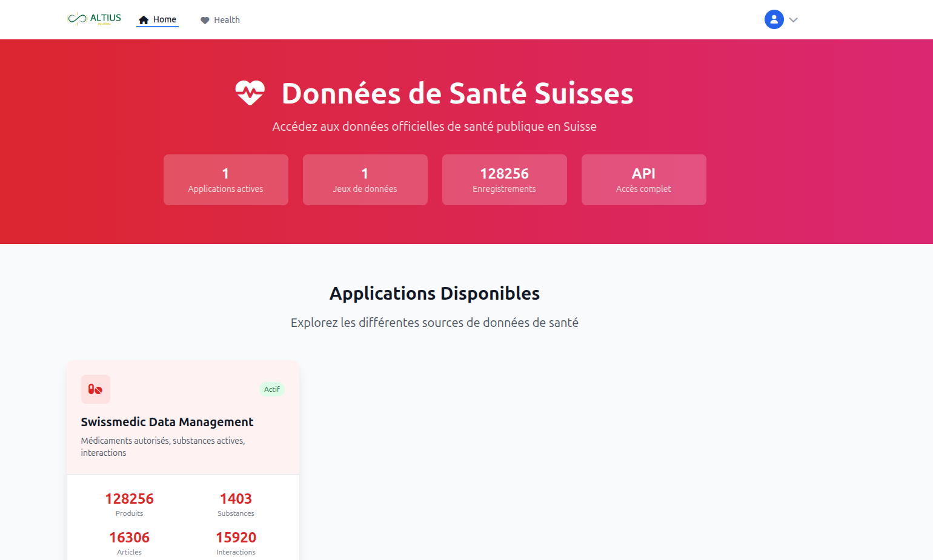Click the 15920 Interactions count
The width and height of the screenshot is (933, 560).
236,538
